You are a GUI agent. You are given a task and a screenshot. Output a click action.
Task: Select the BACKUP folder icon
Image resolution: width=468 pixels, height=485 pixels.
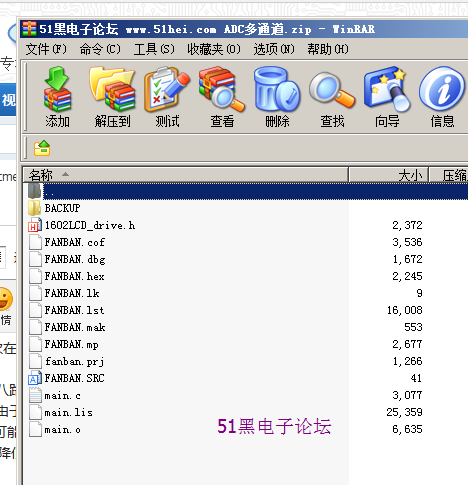point(35,208)
